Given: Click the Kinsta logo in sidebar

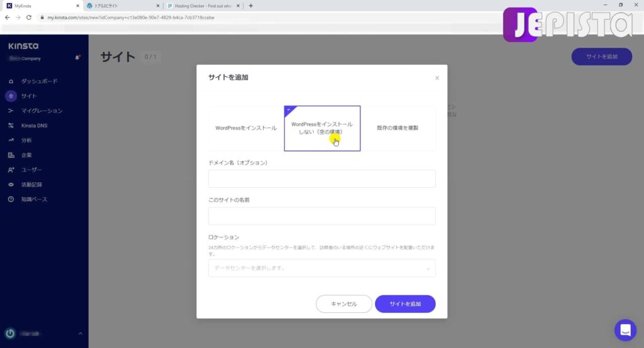Looking at the screenshot, I should click(23, 46).
